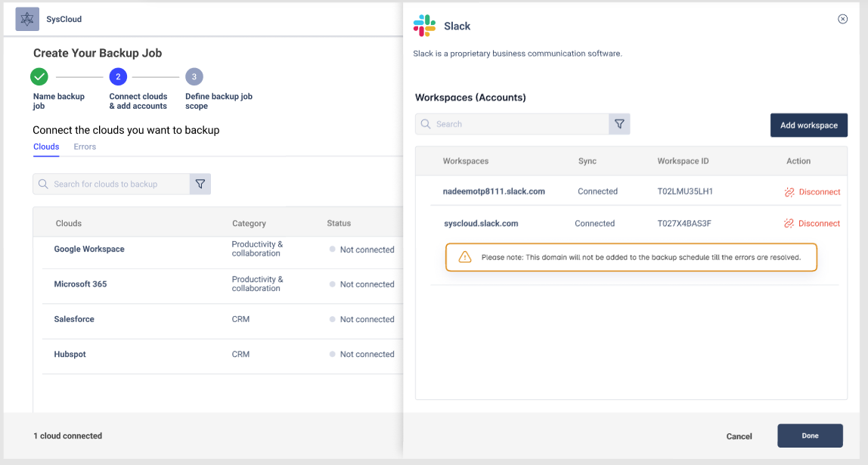Click the search magnifier in Workspaces panel
868x465 pixels.
(426, 123)
